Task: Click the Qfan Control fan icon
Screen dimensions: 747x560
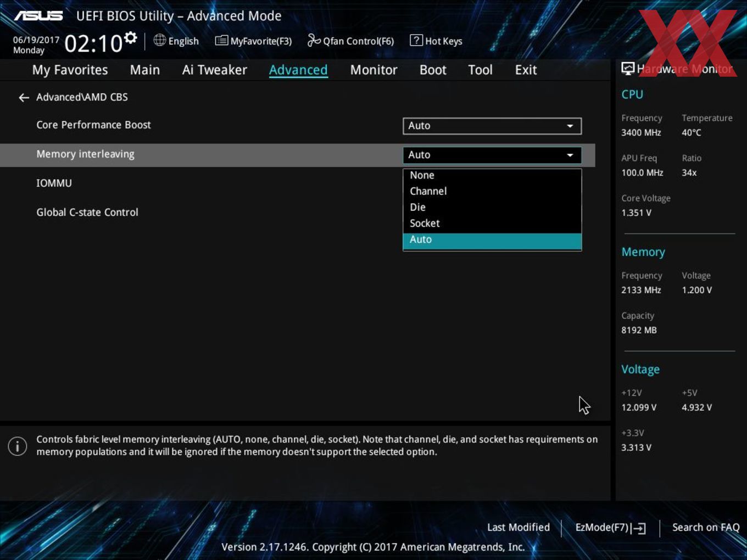Action: [x=314, y=40]
